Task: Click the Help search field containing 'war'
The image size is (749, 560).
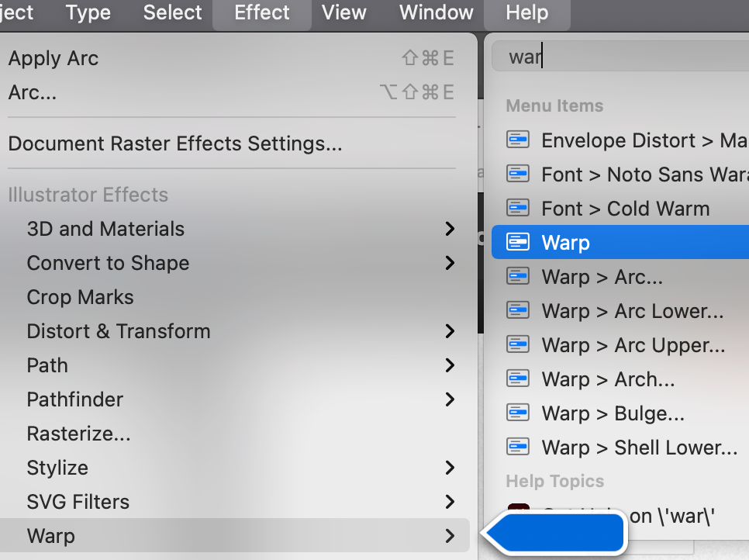Action: tap(620, 57)
